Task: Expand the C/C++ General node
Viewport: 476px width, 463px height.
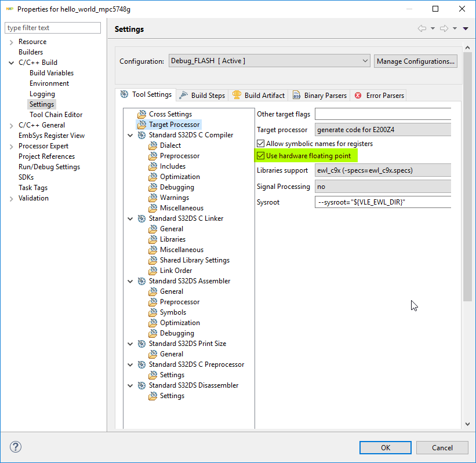Action: (11, 125)
